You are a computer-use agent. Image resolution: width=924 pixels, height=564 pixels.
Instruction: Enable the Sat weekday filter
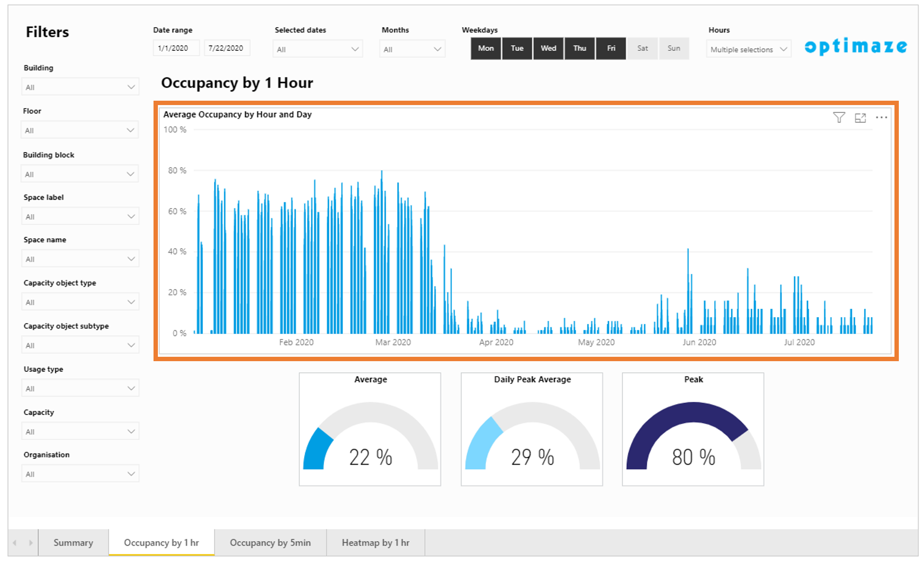coord(642,48)
